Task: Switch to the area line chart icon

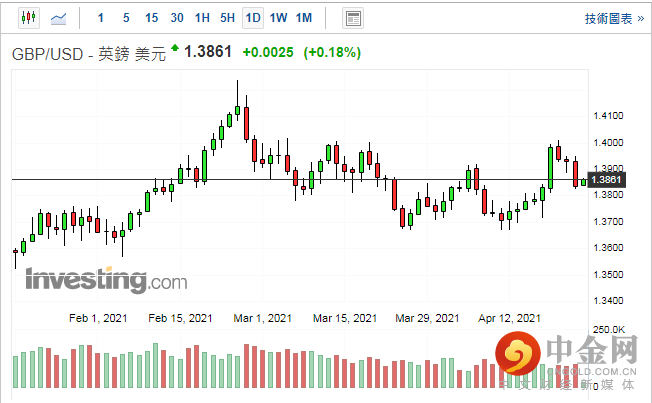Action: click(58, 18)
